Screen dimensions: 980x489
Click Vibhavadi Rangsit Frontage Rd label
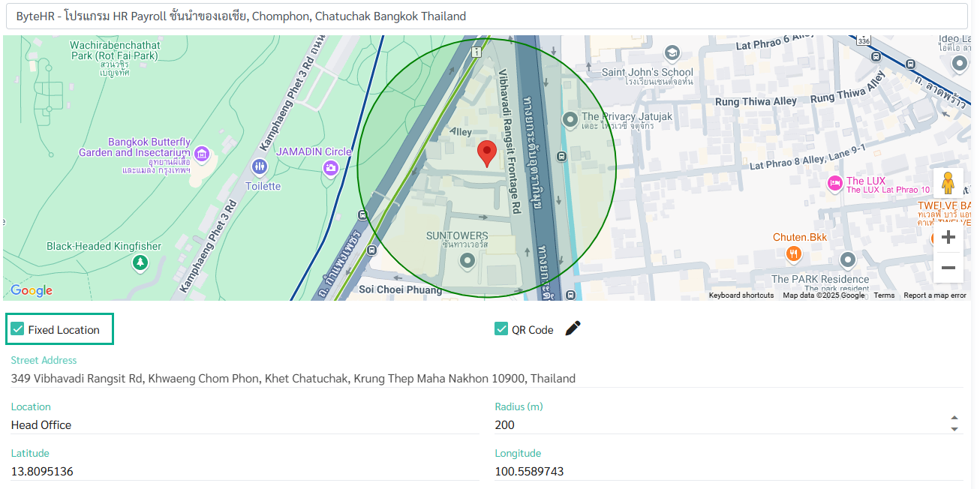tap(510, 142)
